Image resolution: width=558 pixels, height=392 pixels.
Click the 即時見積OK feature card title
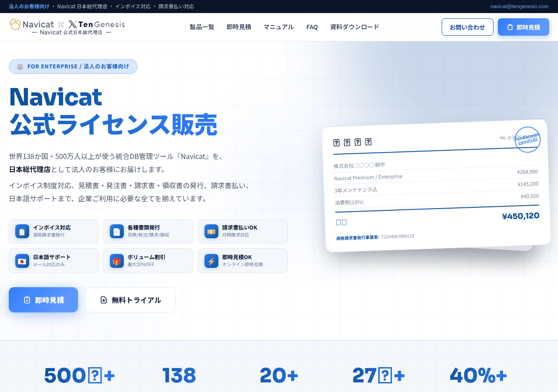237,257
